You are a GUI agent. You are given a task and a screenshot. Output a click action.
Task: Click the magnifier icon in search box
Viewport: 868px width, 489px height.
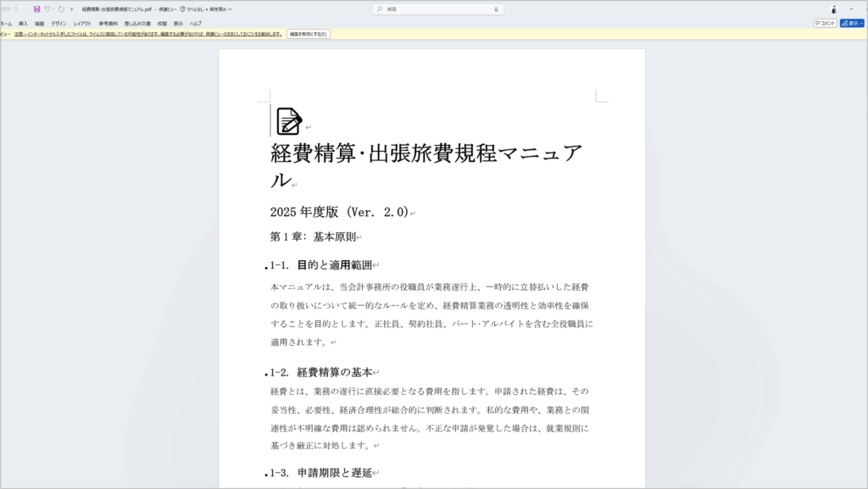coord(380,8)
